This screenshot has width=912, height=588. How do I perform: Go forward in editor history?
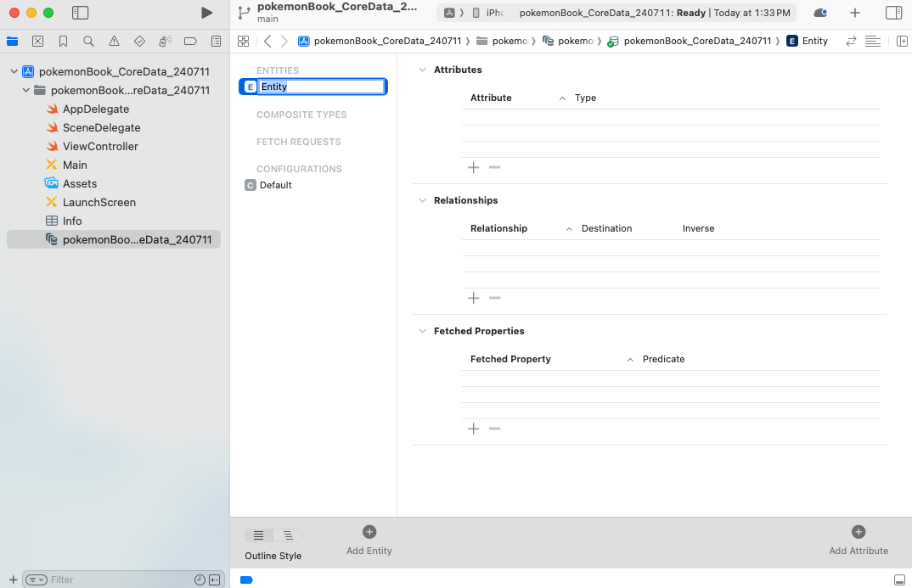point(284,42)
